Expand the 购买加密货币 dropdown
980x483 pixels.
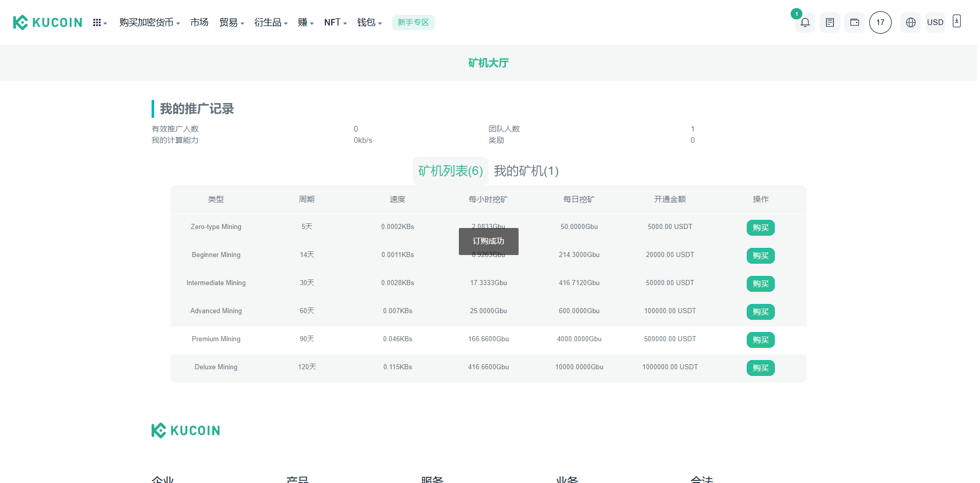tap(149, 22)
